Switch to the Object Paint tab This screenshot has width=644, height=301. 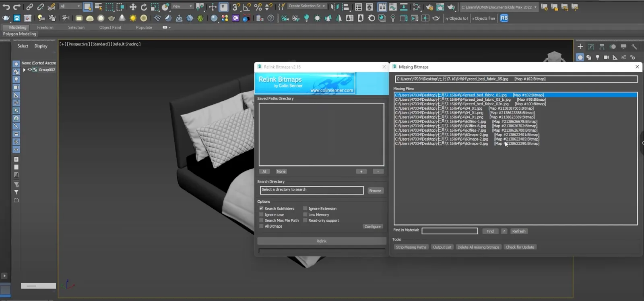(x=110, y=27)
